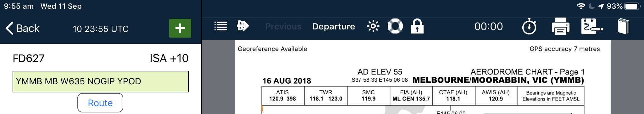Click the Route button

100,103
